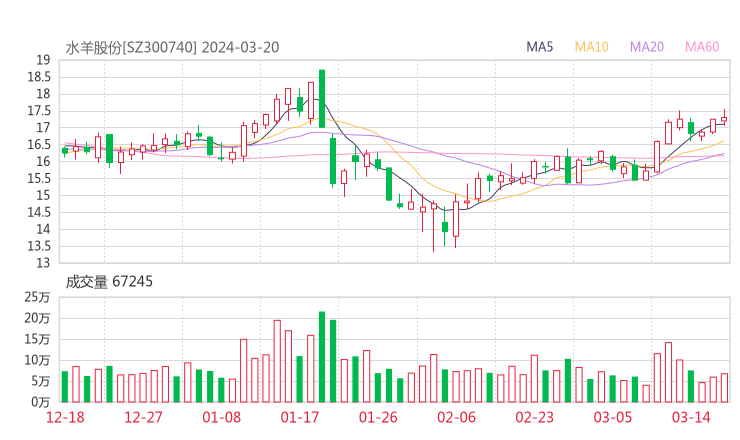Viewport: 740px width, 440px height.
Task: Click the 12-27 date axis label
Action: coord(143,417)
